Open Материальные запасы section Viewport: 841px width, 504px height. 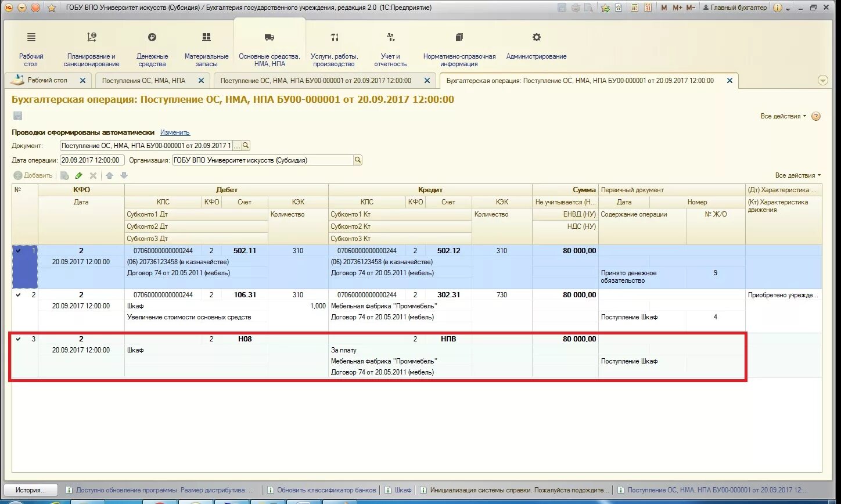tap(207, 49)
